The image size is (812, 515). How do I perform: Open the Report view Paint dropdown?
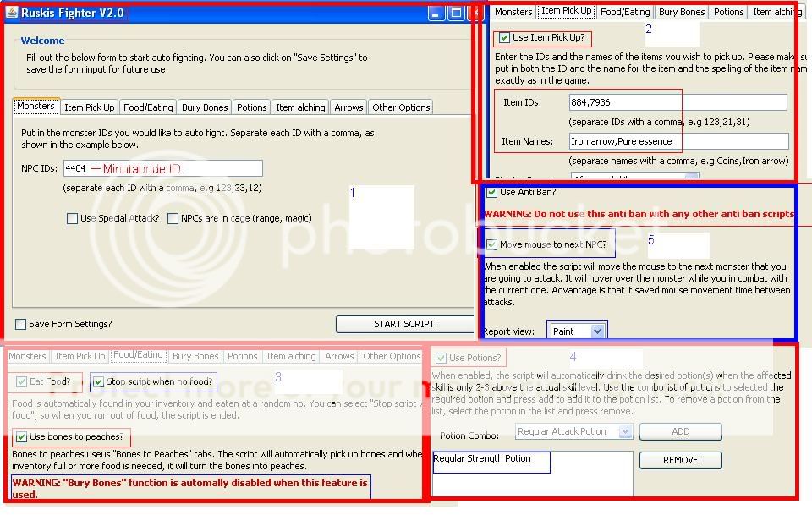597,331
